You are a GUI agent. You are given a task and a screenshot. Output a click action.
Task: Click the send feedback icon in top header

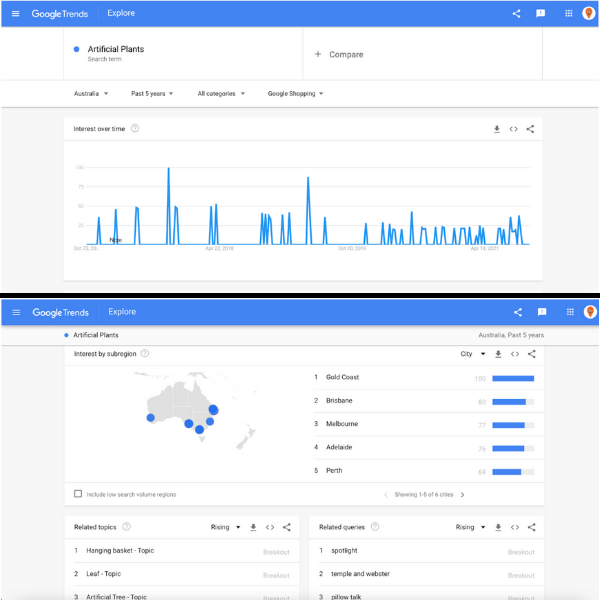point(540,14)
